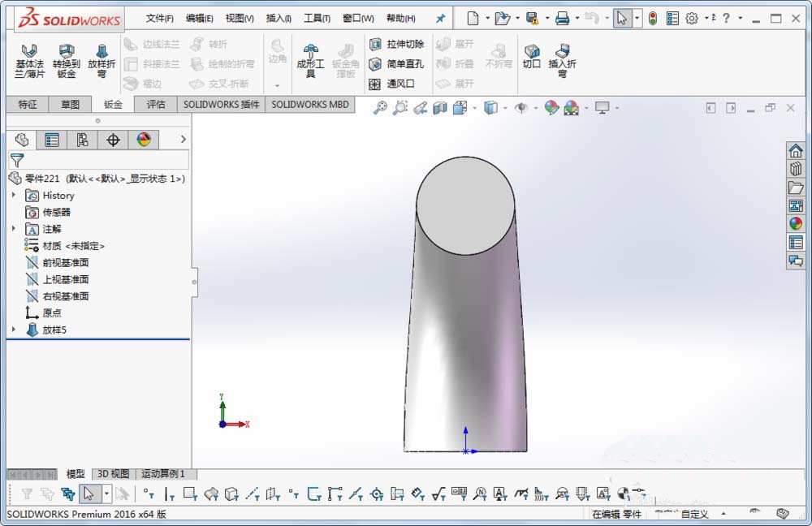The height and width of the screenshot is (526, 812).
Task: Open the Options gear icon
Action: click(x=691, y=19)
